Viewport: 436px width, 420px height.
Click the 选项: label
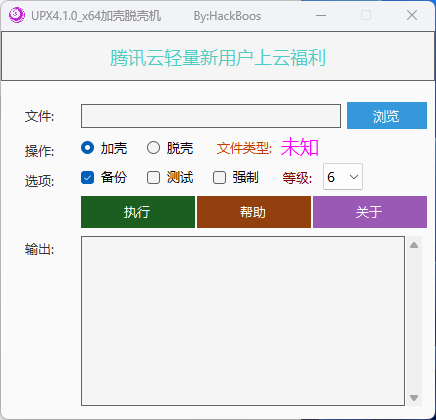tap(39, 181)
